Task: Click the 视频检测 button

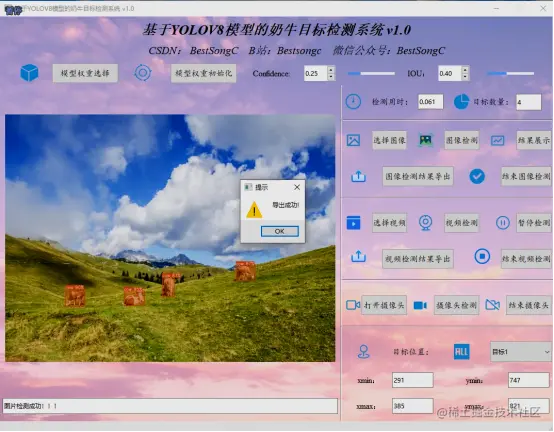Action: [x=461, y=223]
